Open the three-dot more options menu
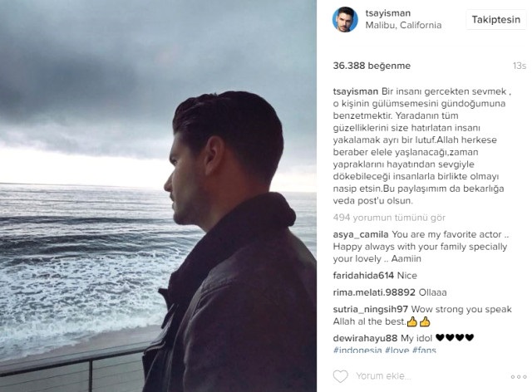Image resolution: width=532 pixels, height=392 pixels. point(519,377)
